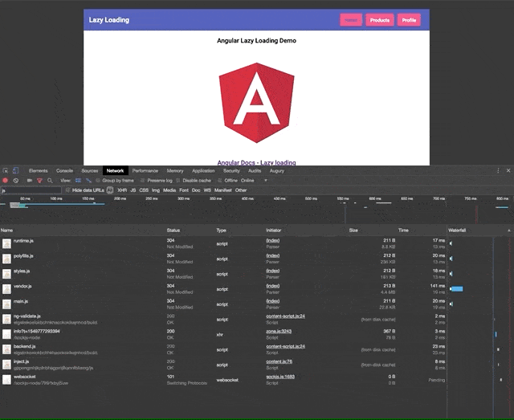Screen dimensions: 514x420
Task: Enable the Preserve log checkbox
Action: tap(143, 181)
